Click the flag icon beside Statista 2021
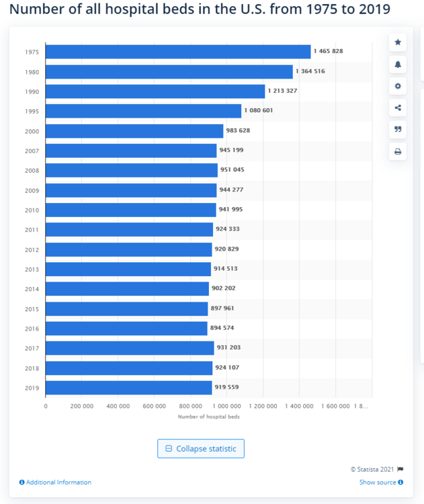424x504 pixels. coord(400,469)
